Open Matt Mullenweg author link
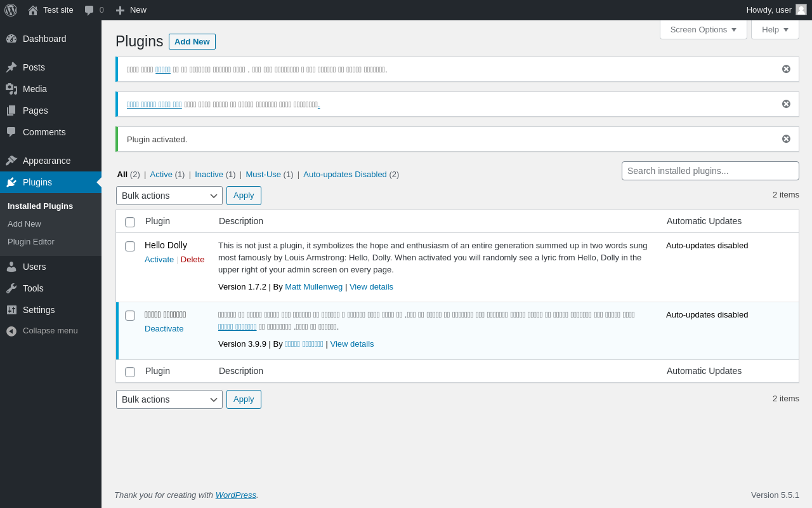This screenshot has width=812, height=508. [313, 286]
